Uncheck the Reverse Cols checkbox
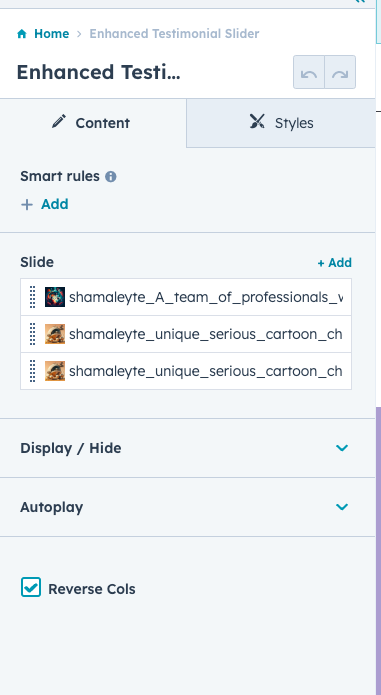The image size is (381, 695). [x=31, y=587]
